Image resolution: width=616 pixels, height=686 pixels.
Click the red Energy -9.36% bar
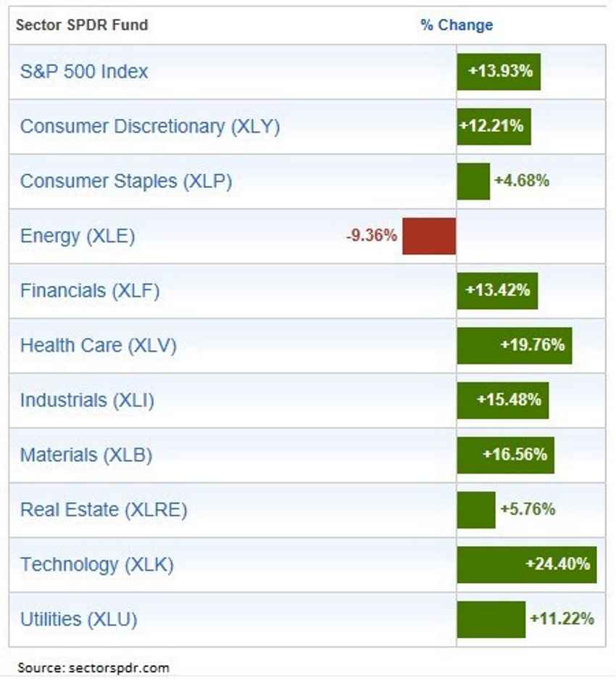(429, 236)
